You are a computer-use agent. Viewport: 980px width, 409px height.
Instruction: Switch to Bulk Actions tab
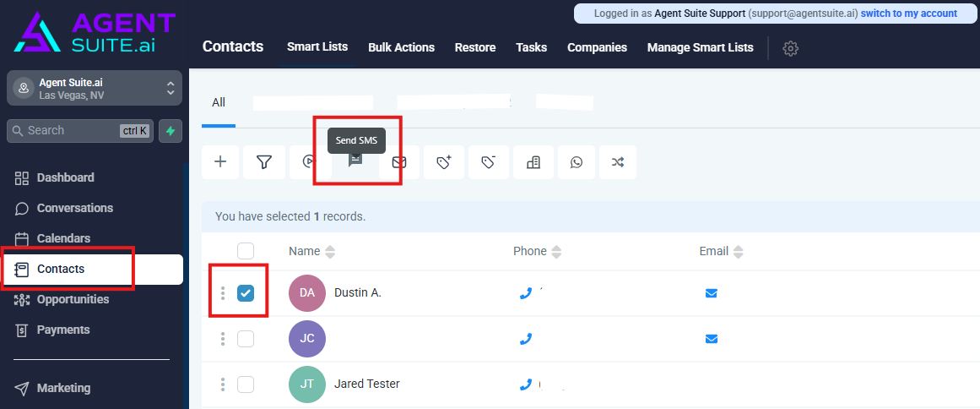point(401,47)
